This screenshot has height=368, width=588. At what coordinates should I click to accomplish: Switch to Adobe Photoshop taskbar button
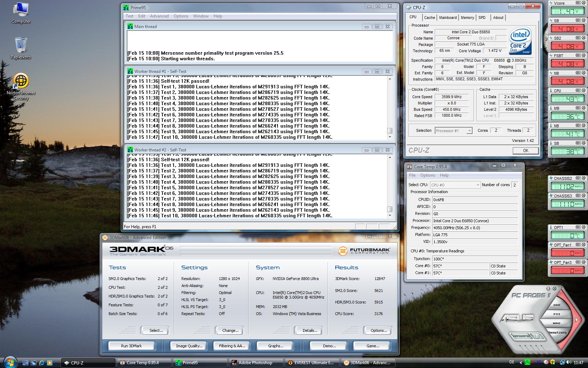255,363
